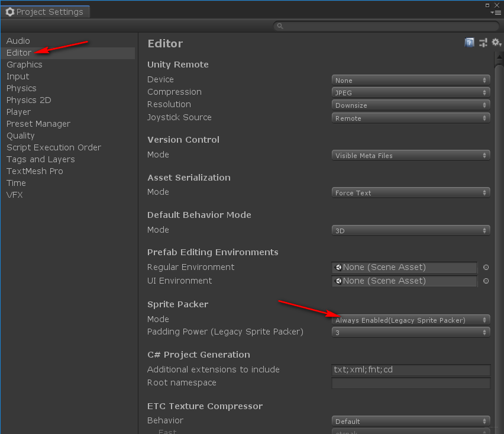Click the C# Project Generation heading
Image resolution: width=504 pixels, height=434 pixels.
pos(199,355)
